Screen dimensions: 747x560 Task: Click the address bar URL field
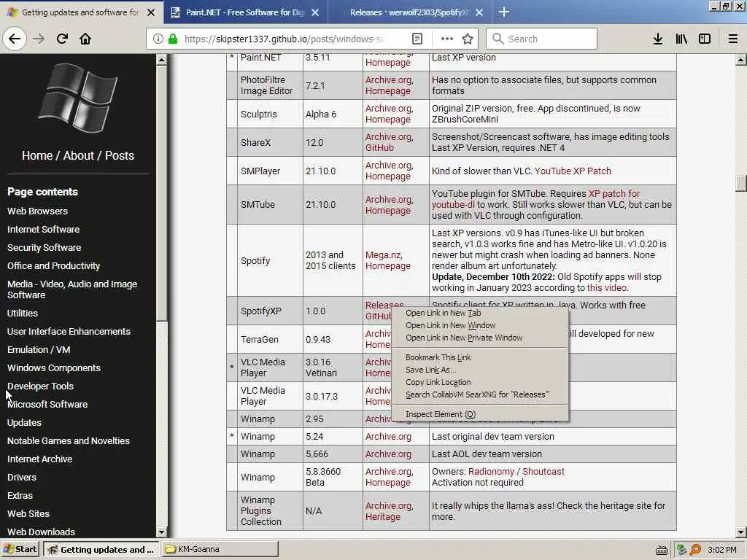[x=285, y=39]
